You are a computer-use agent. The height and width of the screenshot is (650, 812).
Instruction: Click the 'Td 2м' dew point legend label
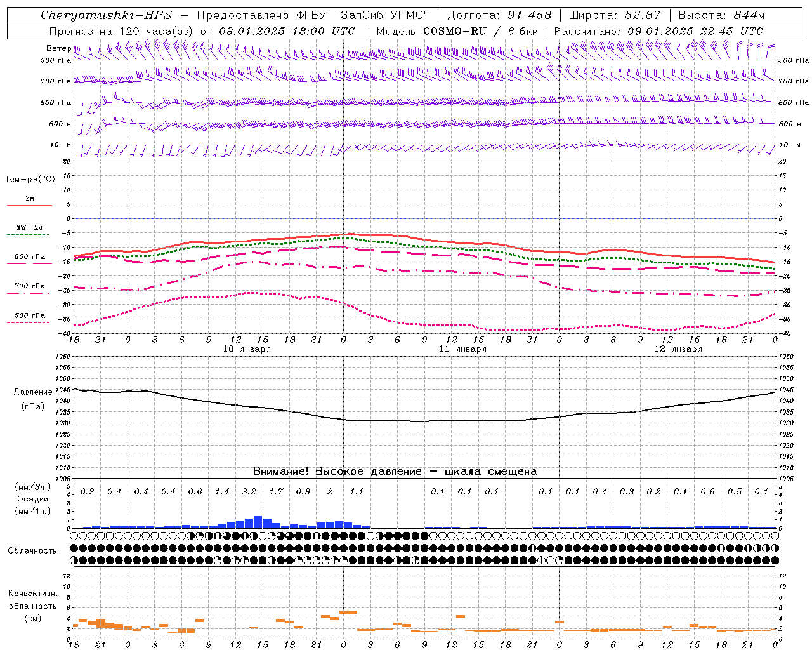(x=30, y=227)
